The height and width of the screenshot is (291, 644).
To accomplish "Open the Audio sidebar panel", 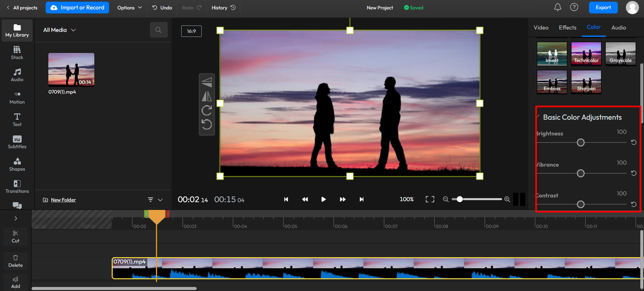I will click(17, 75).
